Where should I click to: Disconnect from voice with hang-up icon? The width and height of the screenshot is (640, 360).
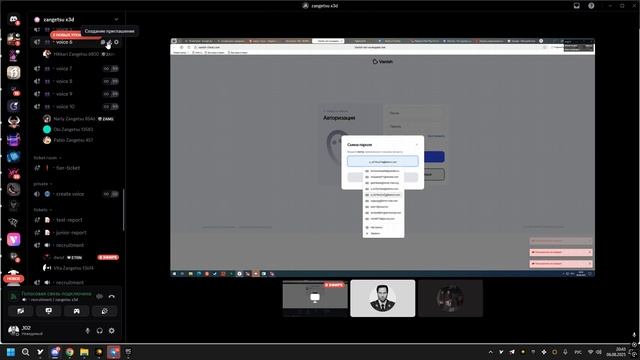[x=111, y=296]
